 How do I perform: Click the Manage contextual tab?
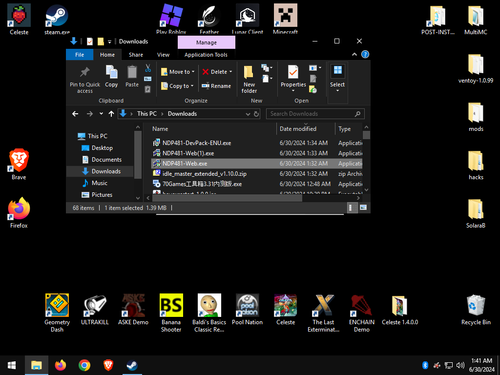point(206,43)
